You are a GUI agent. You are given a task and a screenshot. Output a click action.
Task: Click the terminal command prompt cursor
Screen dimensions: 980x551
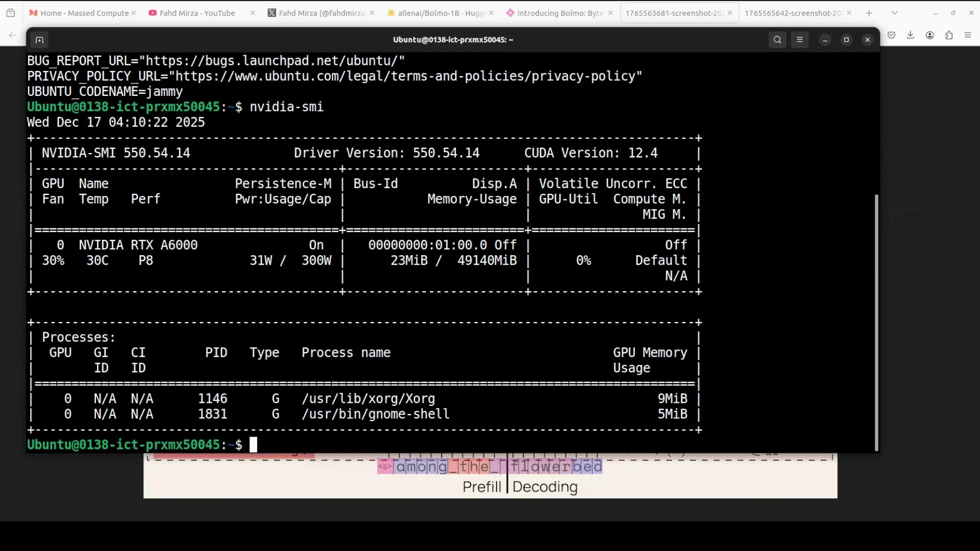pyautogui.click(x=254, y=444)
